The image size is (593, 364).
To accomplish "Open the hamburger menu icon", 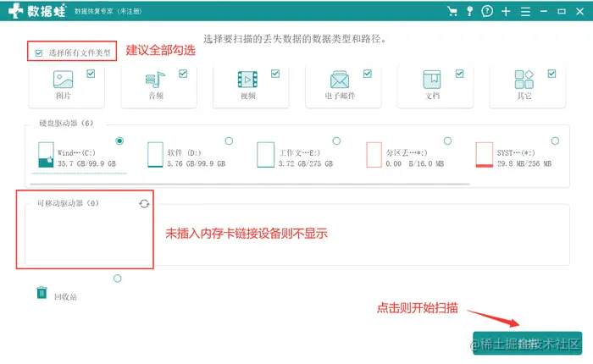I will pos(525,12).
